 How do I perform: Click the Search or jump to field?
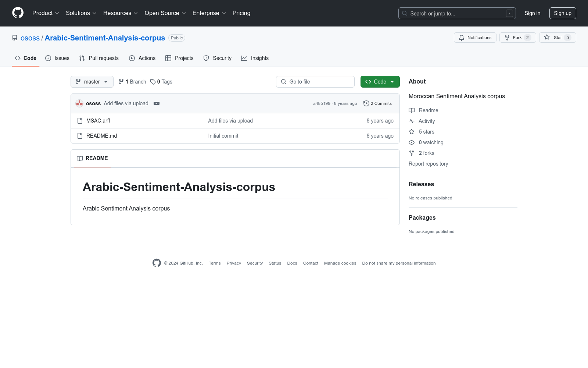(457, 13)
